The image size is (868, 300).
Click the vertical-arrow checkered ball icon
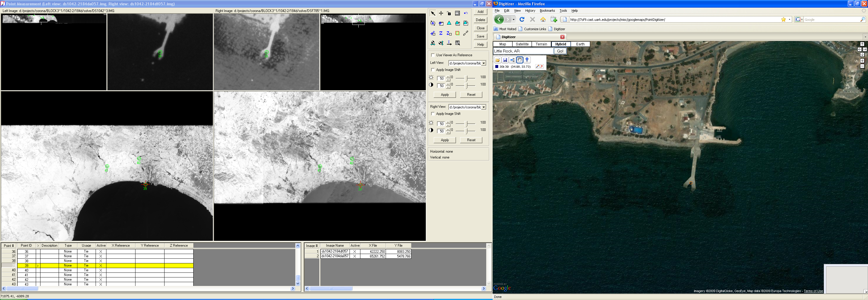(x=441, y=43)
